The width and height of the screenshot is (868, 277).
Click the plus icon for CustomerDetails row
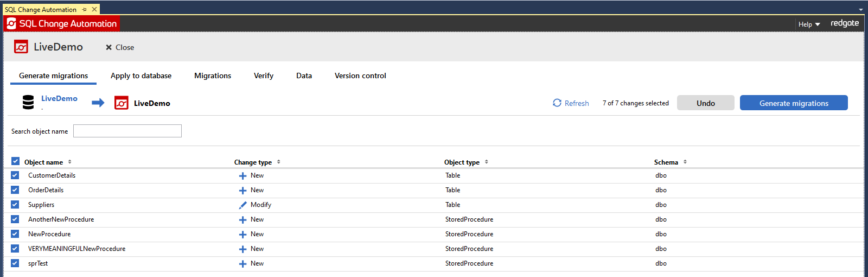coord(242,176)
